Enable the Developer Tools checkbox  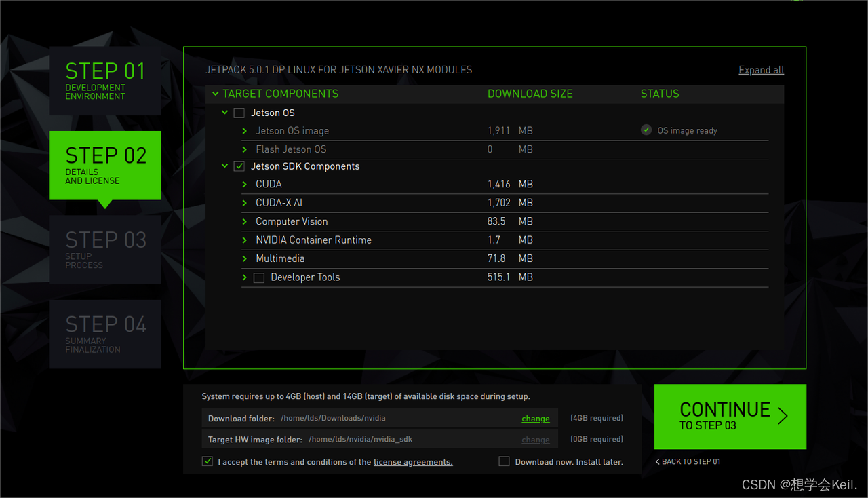[x=259, y=277]
